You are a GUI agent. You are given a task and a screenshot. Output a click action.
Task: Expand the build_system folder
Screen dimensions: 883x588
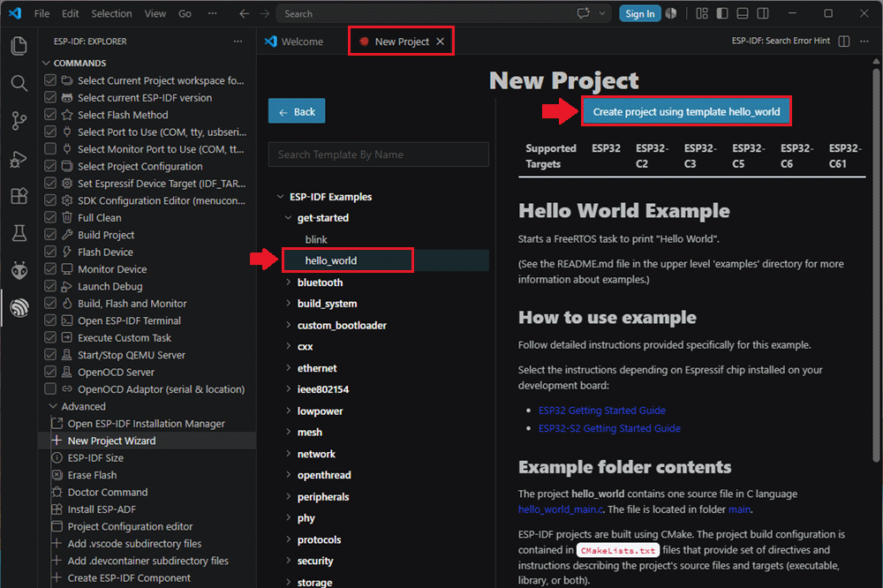[x=289, y=304]
